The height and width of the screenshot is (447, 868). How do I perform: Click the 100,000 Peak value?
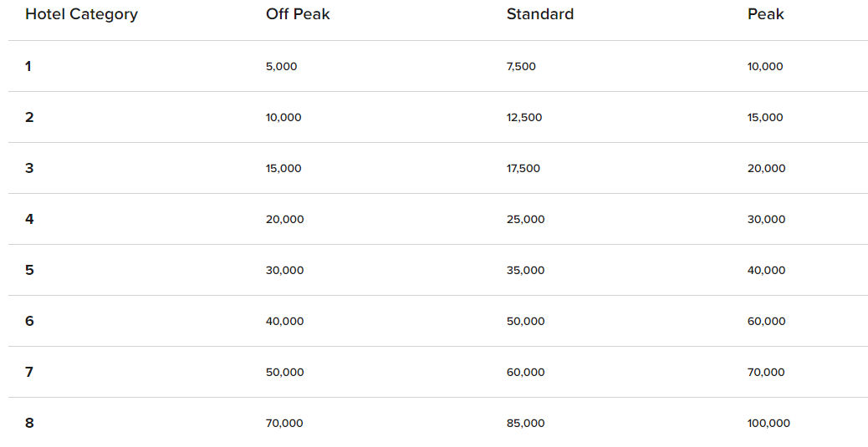pyautogui.click(x=768, y=424)
